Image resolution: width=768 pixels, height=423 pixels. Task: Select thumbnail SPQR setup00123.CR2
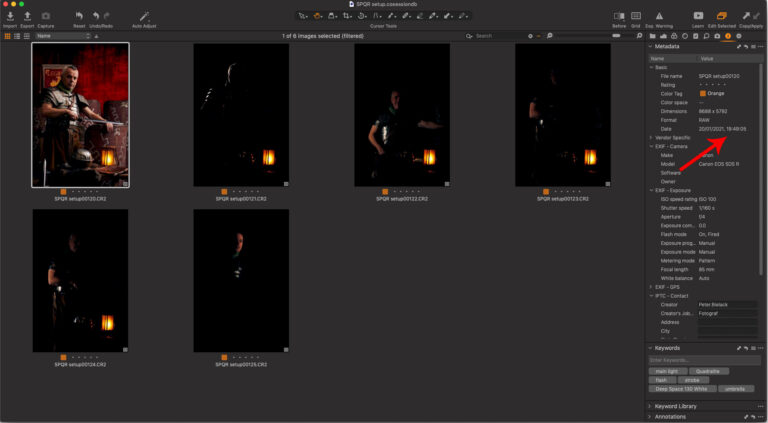pyautogui.click(x=563, y=115)
